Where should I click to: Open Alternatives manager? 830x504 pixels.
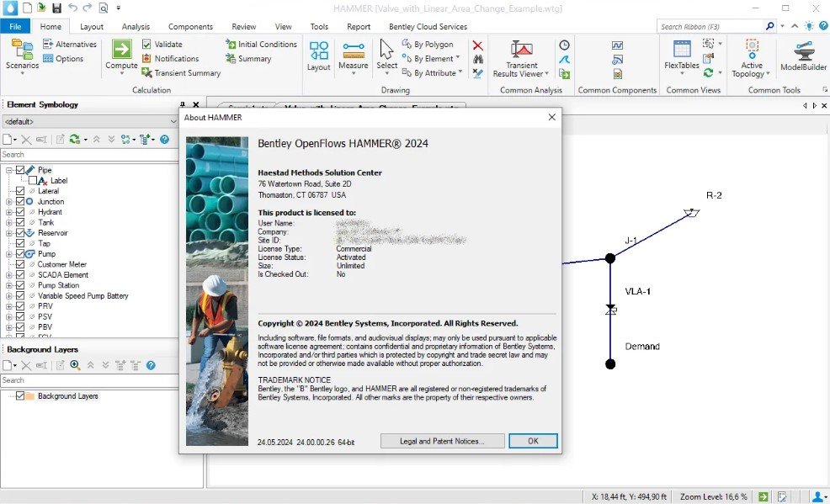point(70,44)
